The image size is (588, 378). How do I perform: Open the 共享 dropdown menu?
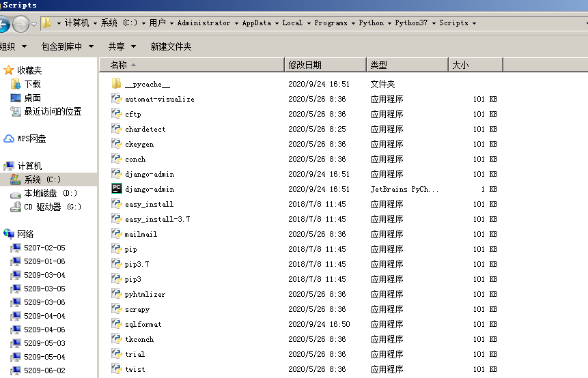122,46
